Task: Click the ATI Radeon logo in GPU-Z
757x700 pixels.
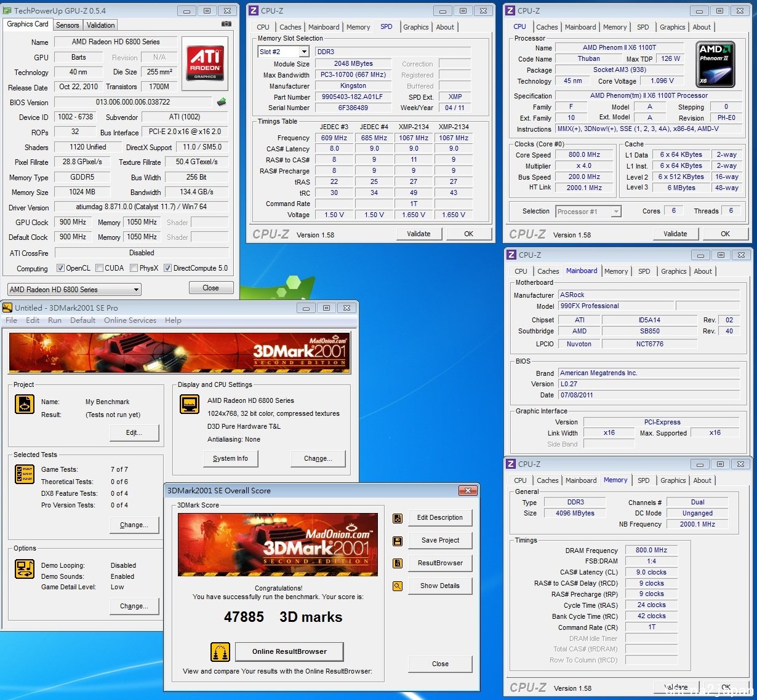Action: [x=205, y=63]
